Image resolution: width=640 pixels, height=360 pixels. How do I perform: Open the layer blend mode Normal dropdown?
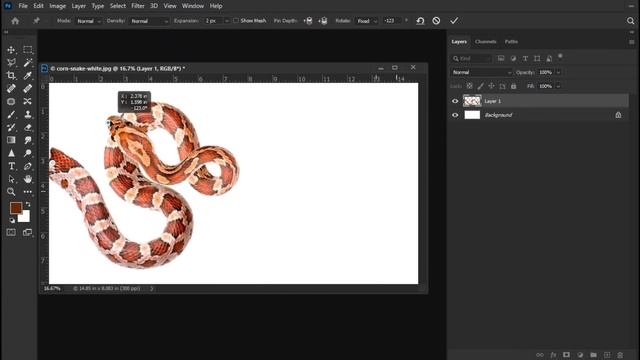[x=481, y=72]
